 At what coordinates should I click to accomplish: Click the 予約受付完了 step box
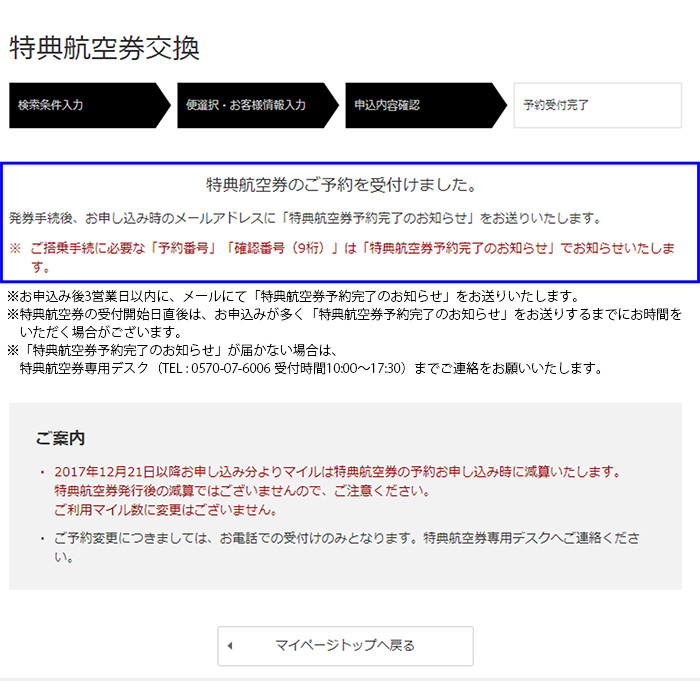(x=596, y=105)
